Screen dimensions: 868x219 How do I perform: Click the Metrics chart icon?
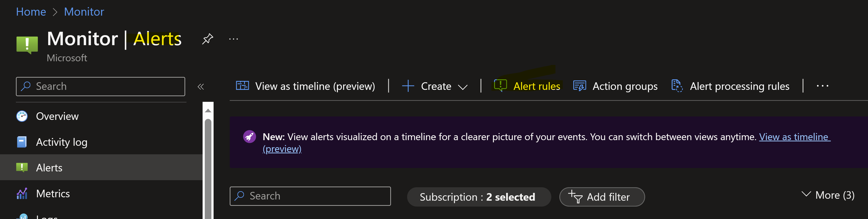point(22,193)
